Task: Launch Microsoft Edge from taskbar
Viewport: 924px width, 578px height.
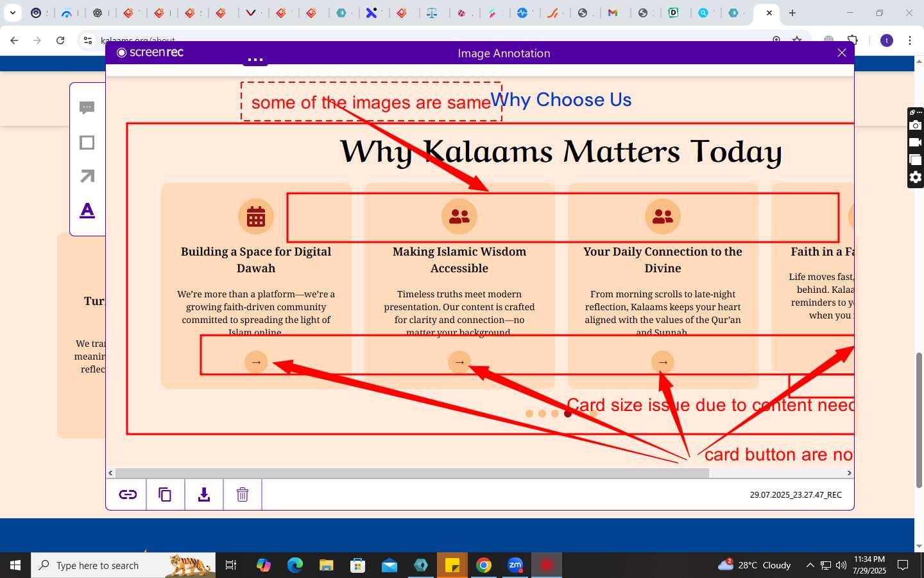Action: pyautogui.click(x=295, y=565)
